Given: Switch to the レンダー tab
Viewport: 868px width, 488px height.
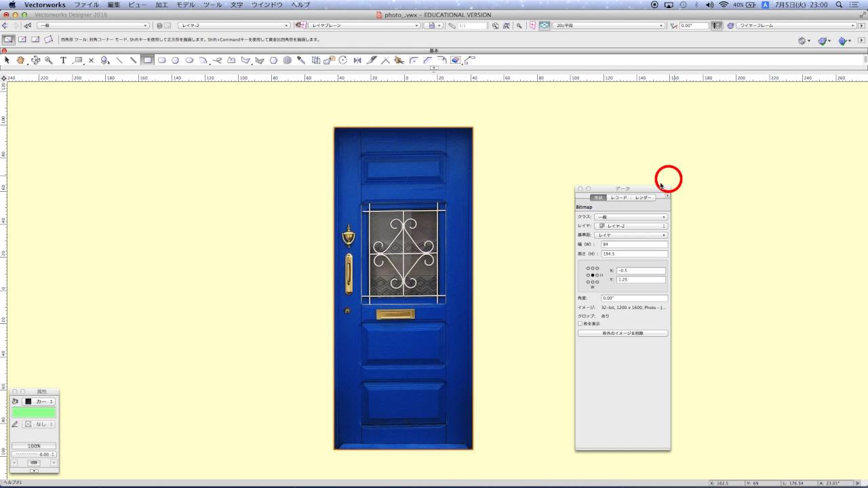Looking at the screenshot, I should point(643,198).
